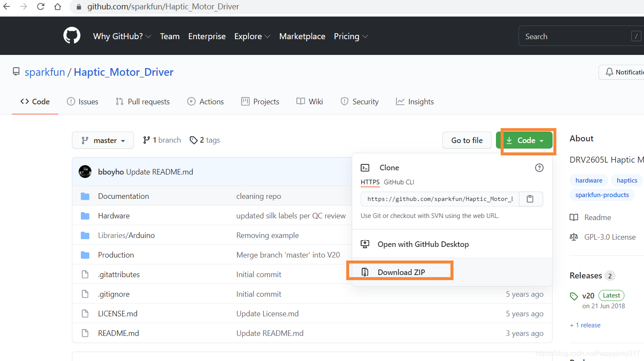Screen dimensions: 644x361
Task: Open the Projects tab
Action: click(x=260, y=101)
